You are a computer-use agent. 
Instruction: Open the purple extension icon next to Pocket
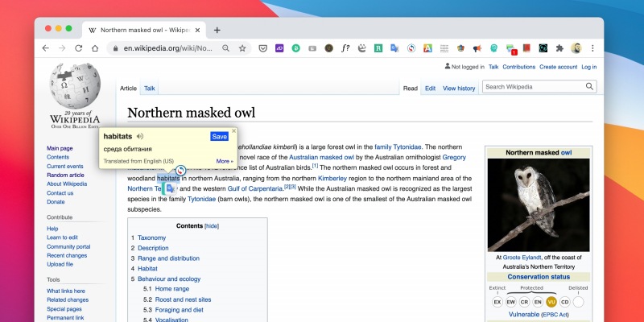coord(279,48)
